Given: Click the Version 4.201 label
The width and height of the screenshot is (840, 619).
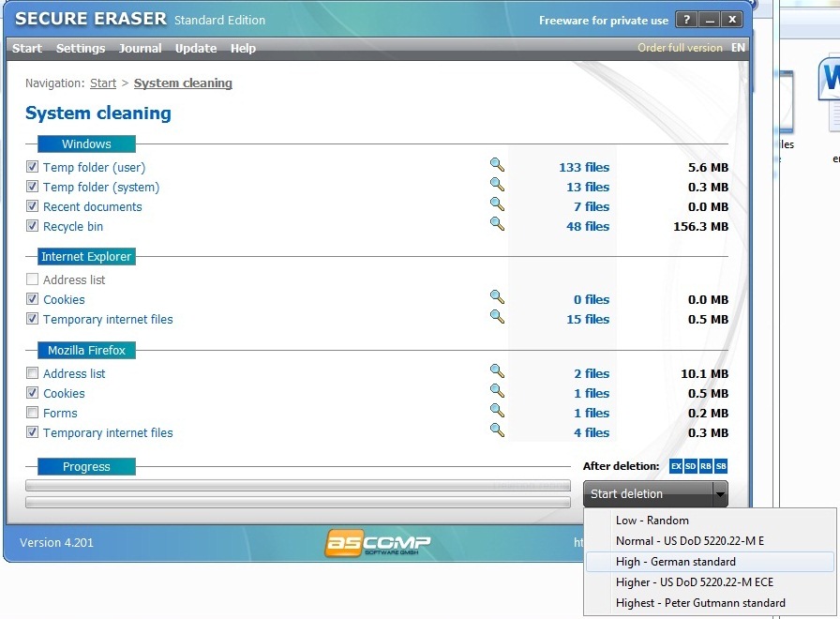Looking at the screenshot, I should (56, 542).
